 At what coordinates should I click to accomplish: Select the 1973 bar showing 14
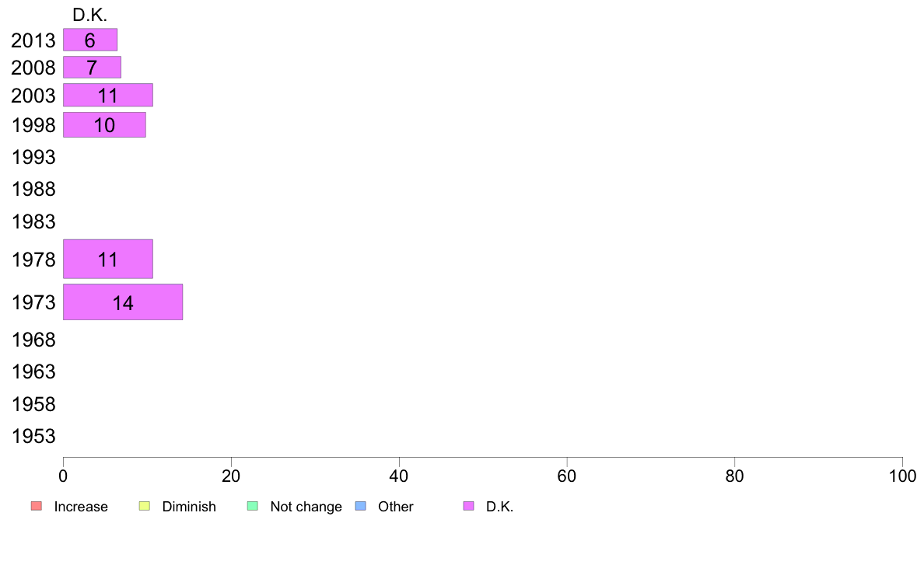click(123, 302)
